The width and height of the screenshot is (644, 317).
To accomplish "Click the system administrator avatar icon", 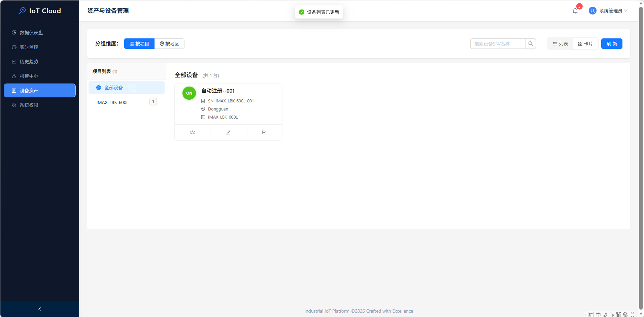I will click(592, 11).
